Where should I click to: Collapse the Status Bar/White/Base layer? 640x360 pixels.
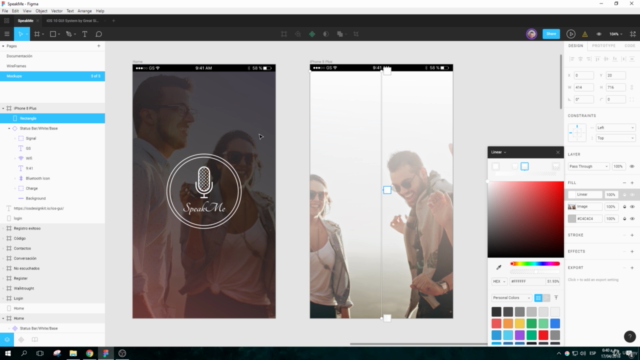point(9,129)
